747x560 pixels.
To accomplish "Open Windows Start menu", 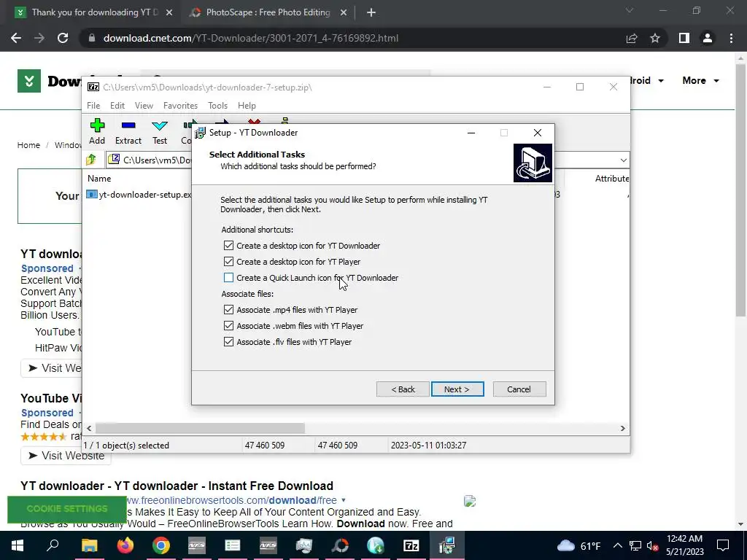I will point(18,545).
